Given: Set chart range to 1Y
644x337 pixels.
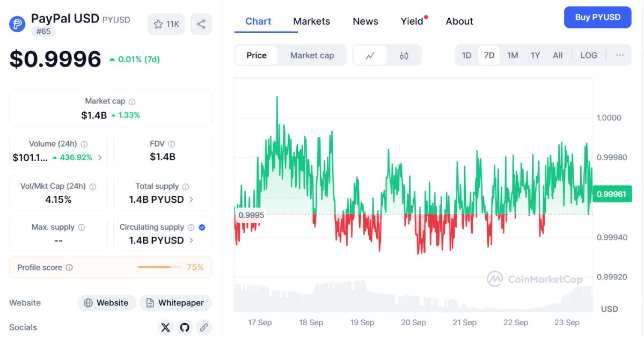Looking at the screenshot, I should (x=535, y=55).
